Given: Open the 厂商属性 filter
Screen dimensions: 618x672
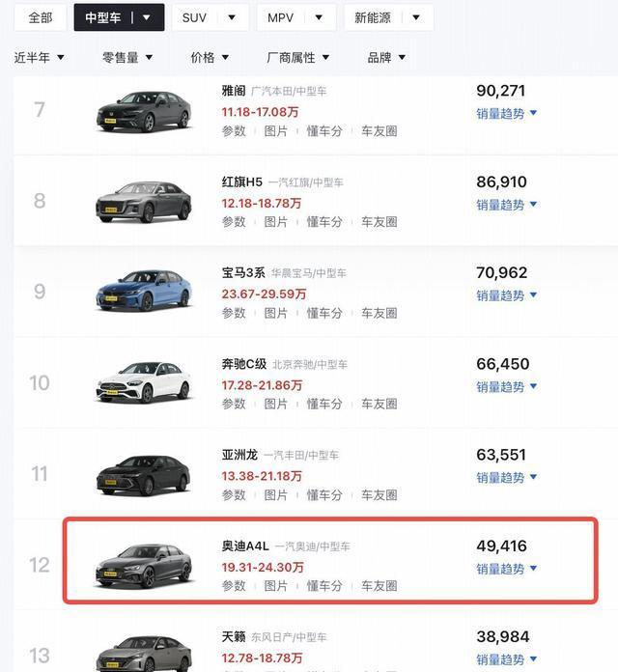Looking at the screenshot, I should pyautogui.click(x=297, y=57).
